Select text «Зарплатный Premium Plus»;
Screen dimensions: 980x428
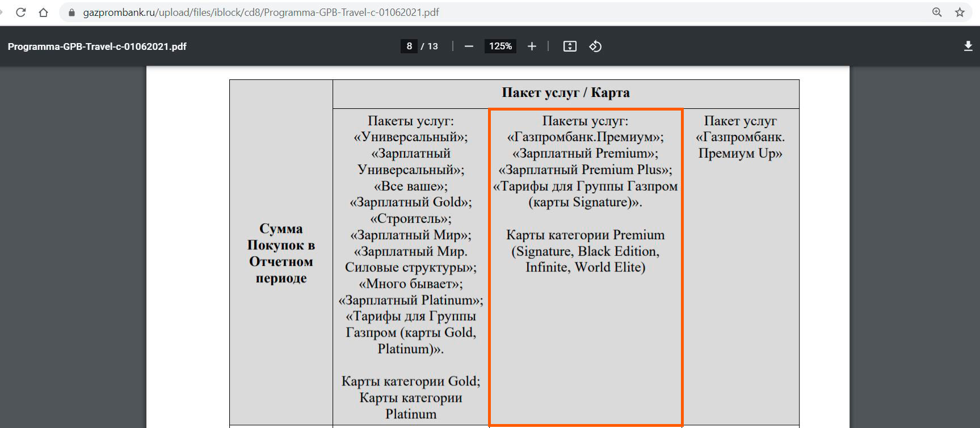click(x=585, y=170)
